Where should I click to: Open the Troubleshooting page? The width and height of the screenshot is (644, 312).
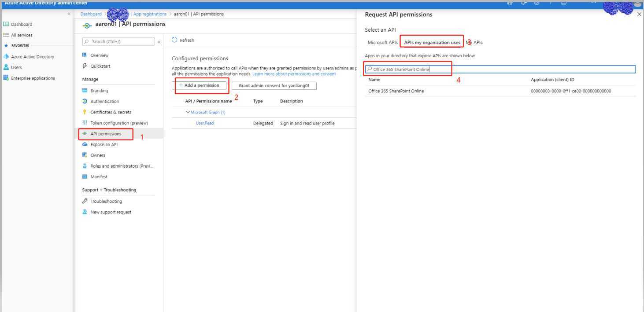coord(106,202)
